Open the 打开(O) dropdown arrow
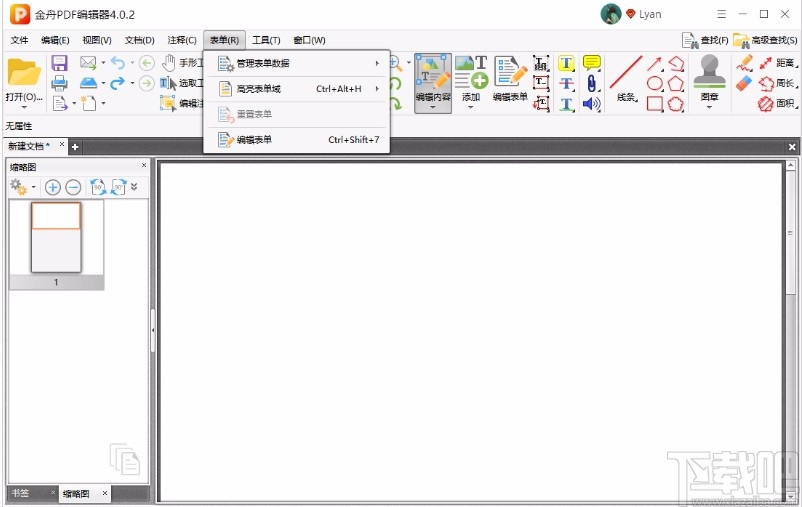The image size is (802, 507). point(24,107)
